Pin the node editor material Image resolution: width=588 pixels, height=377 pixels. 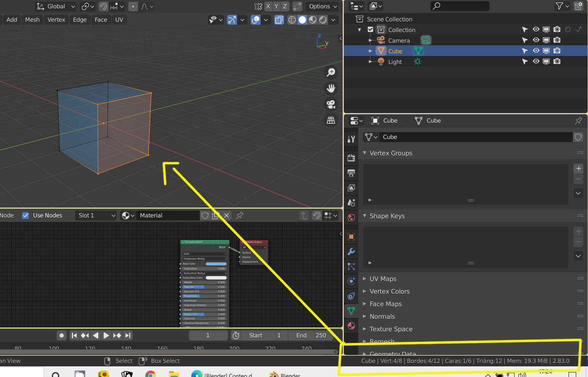240,216
